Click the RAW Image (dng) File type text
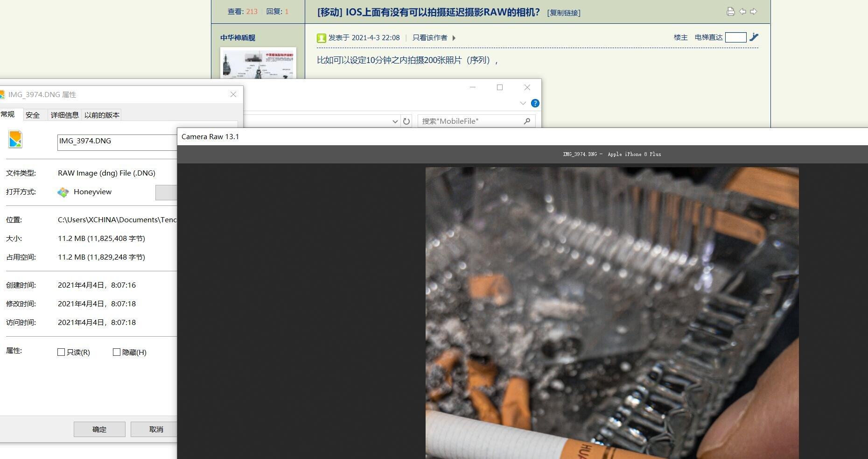Viewport: 868px width, 459px height. point(106,173)
